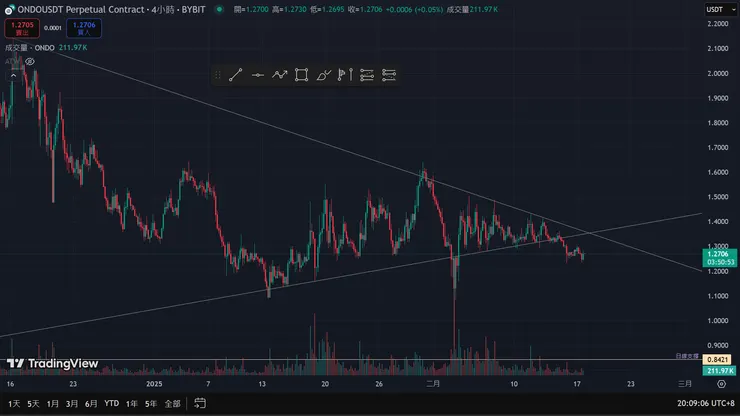Select the horizontal line drawing tool

pyautogui.click(x=258, y=75)
